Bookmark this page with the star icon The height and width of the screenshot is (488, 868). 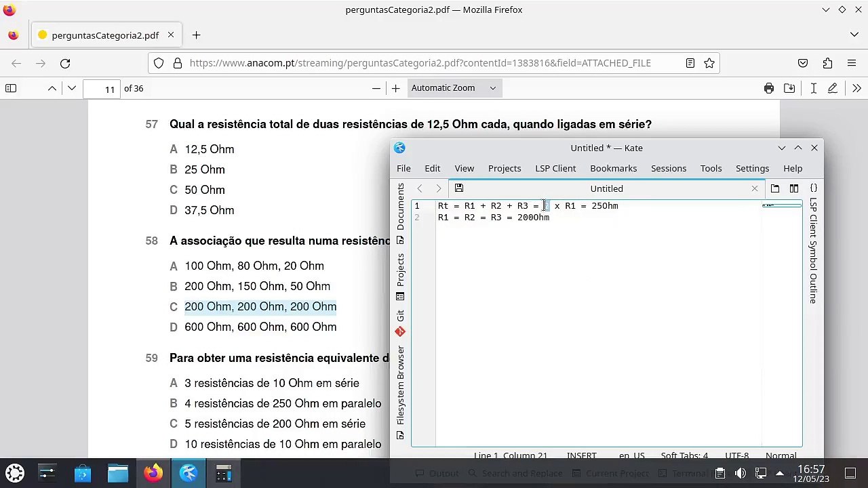click(709, 63)
